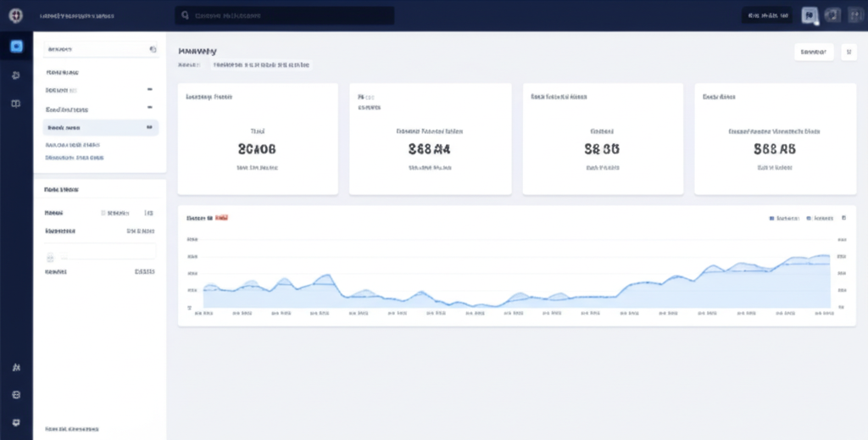The width and height of the screenshot is (868, 440).
Task: Click the second icon in the left navigation rail
Action: coord(16,75)
